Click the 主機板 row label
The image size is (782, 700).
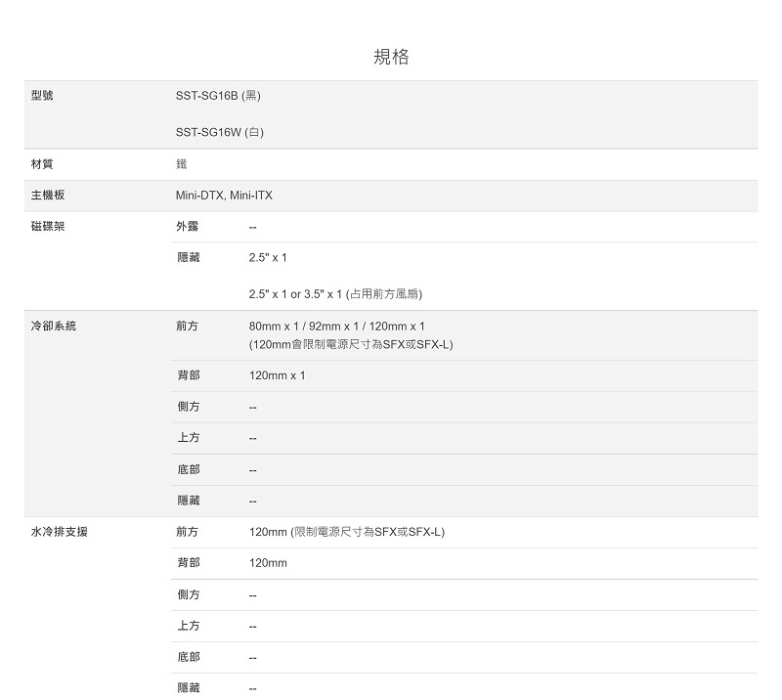tap(48, 196)
